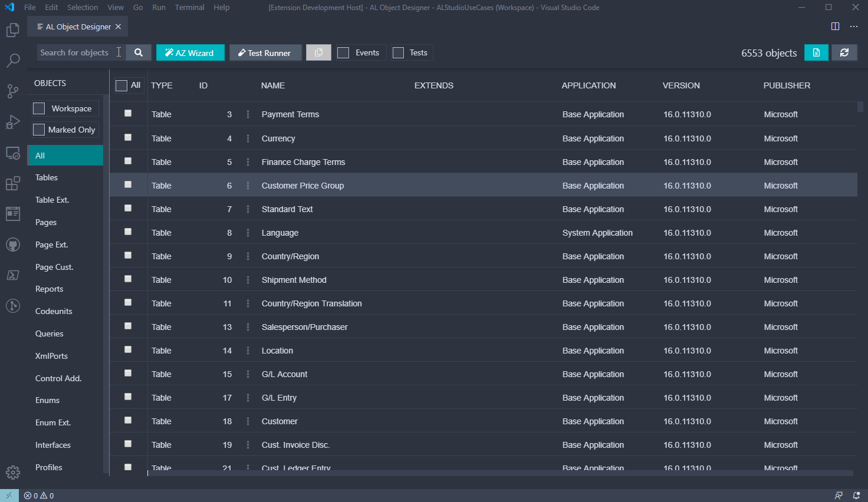Image resolution: width=868 pixels, height=502 pixels.
Task: Open Run and Debug view
Action: pyautogui.click(x=13, y=121)
